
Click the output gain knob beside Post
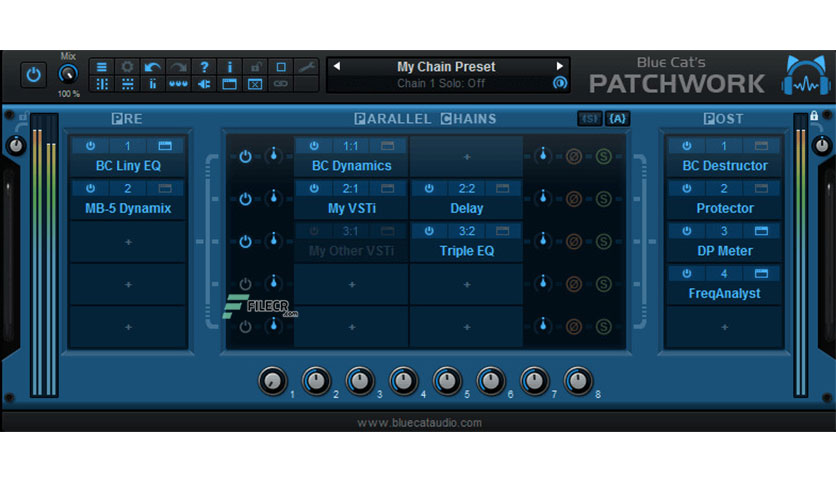pyautogui.click(x=822, y=145)
